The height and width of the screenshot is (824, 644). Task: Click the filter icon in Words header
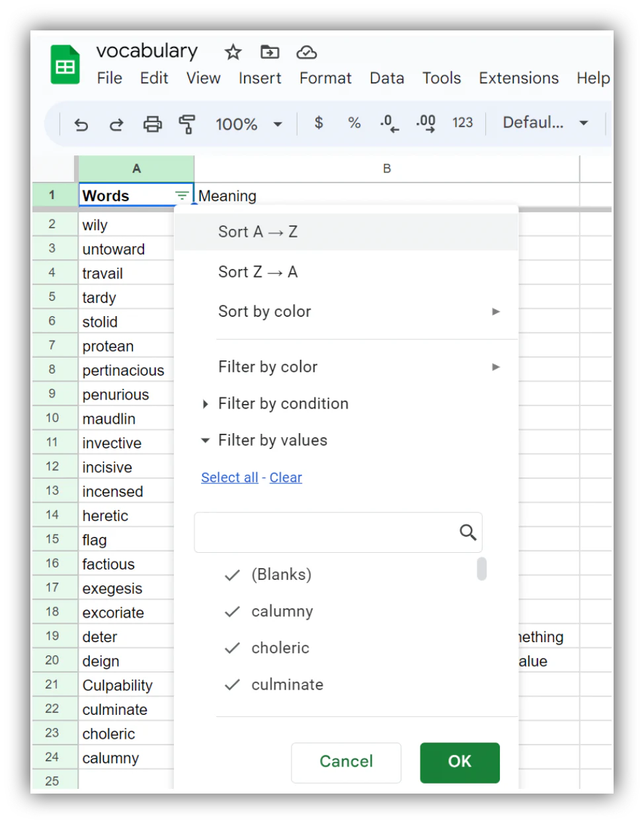(182, 195)
